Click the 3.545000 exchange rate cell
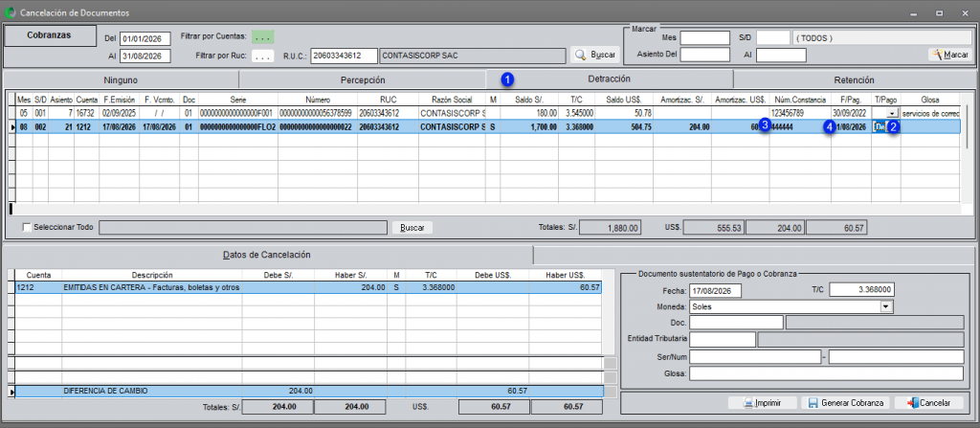 [577, 113]
